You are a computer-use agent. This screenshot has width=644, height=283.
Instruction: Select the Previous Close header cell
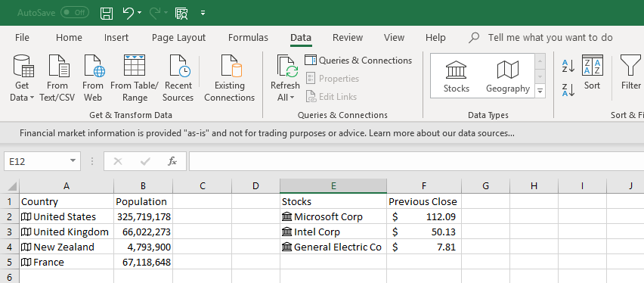tap(424, 201)
